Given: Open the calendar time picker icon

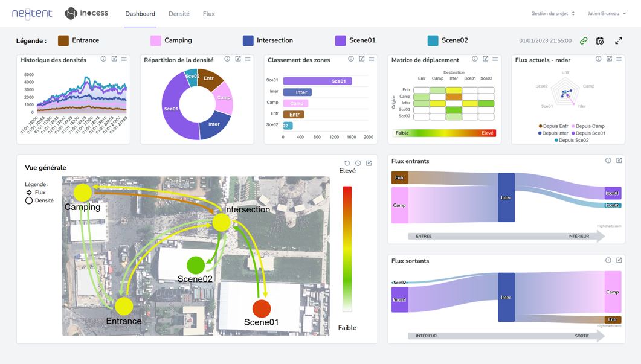Looking at the screenshot, I should click(600, 41).
